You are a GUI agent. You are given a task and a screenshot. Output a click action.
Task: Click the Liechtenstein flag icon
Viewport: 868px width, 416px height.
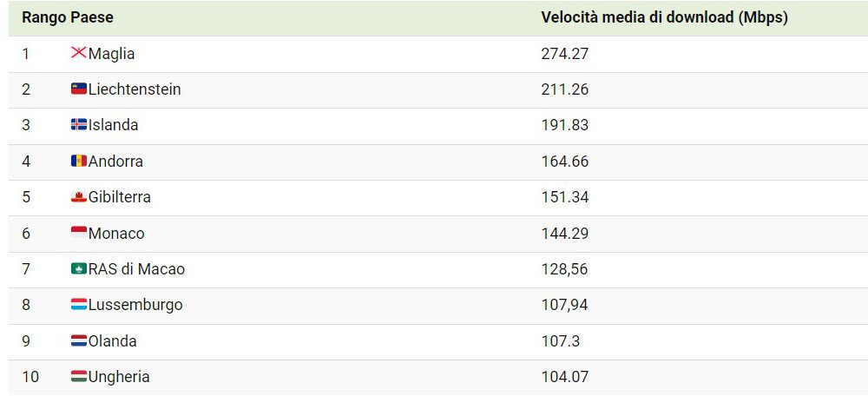coord(79,89)
